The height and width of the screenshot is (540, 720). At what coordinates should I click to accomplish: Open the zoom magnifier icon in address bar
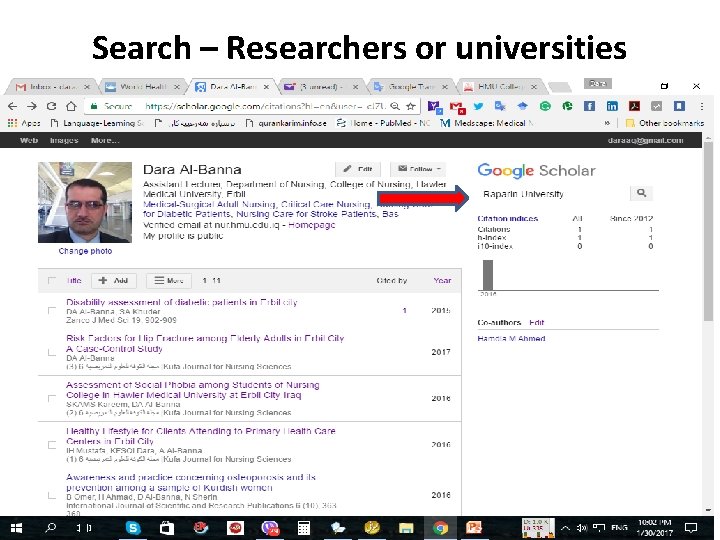pos(395,107)
